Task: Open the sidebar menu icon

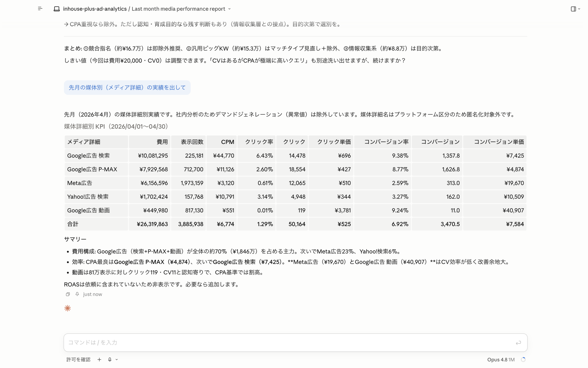Action: coord(40,9)
